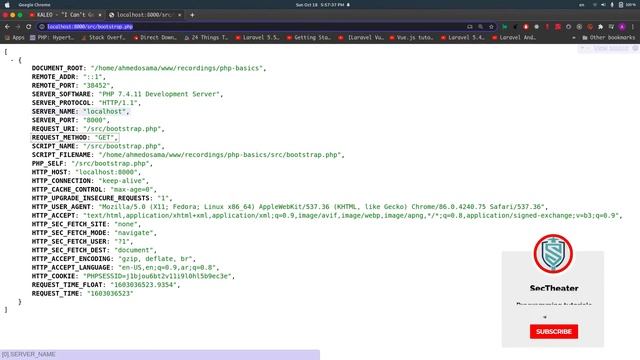Click the SCRIPT_FILENAME path value
Viewport: 640px width, 360px height.
click(x=221, y=155)
